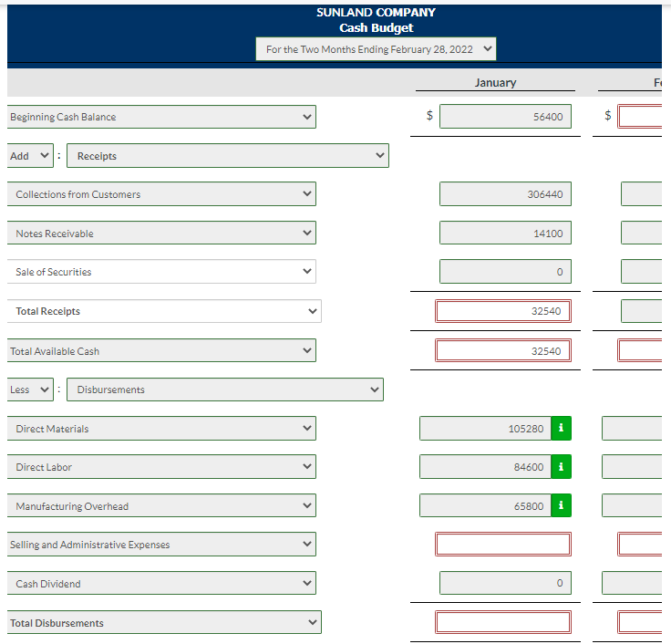
Task: Click the info icon beside Manufacturing Overhead amount
Action: [561, 505]
